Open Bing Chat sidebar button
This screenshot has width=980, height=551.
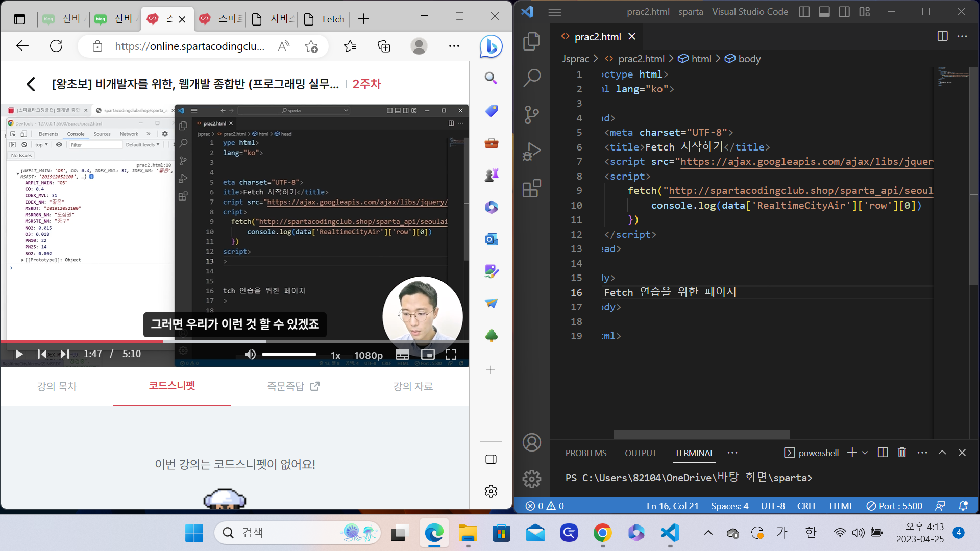pos(491,47)
